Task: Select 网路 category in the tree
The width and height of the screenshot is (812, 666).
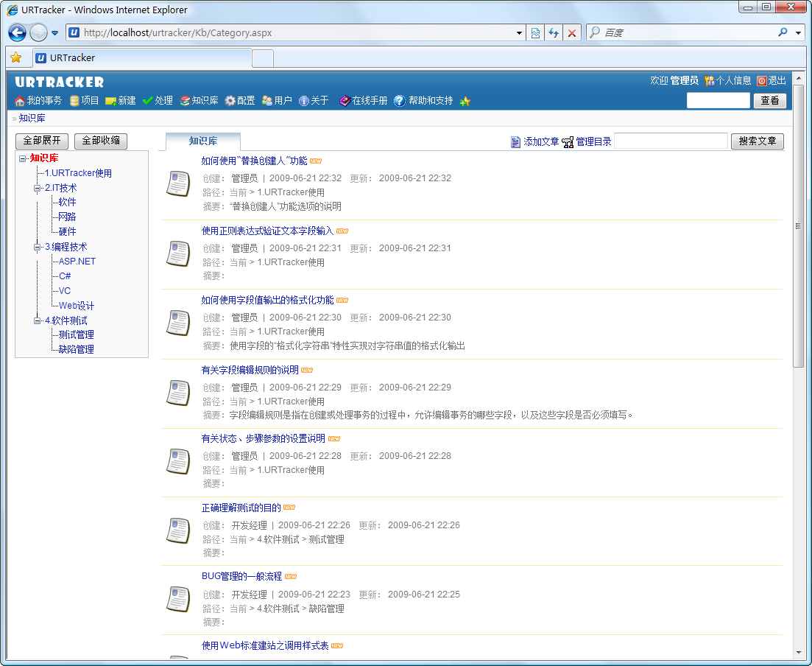Action: tap(67, 217)
